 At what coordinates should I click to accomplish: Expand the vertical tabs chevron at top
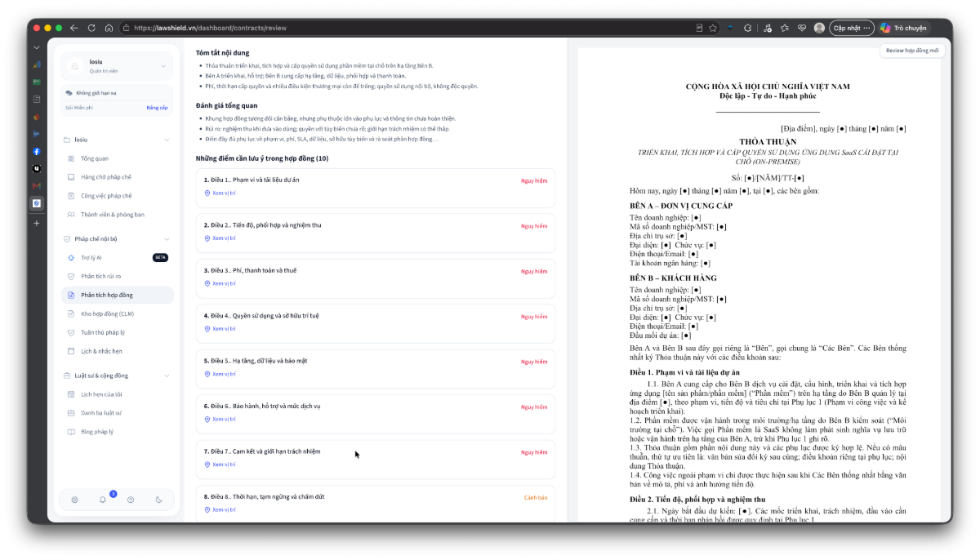[x=37, y=48]
